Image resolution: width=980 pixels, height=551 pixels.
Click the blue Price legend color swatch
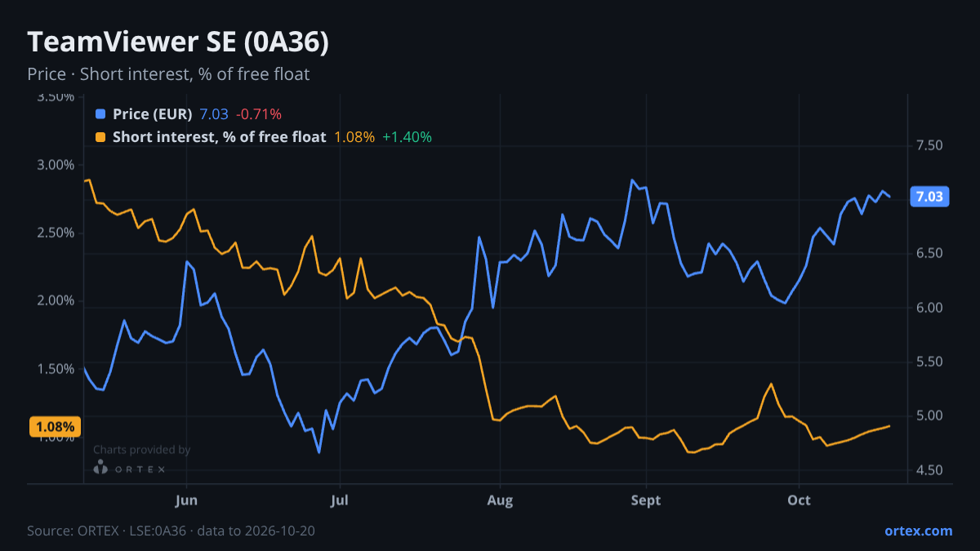(100, 114)
